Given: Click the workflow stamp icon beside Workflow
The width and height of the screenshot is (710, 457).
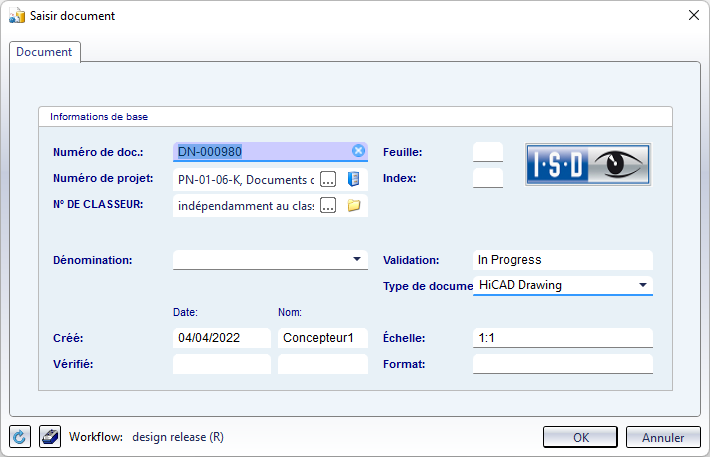Looking at the screenshot, I should pos(50,437).
